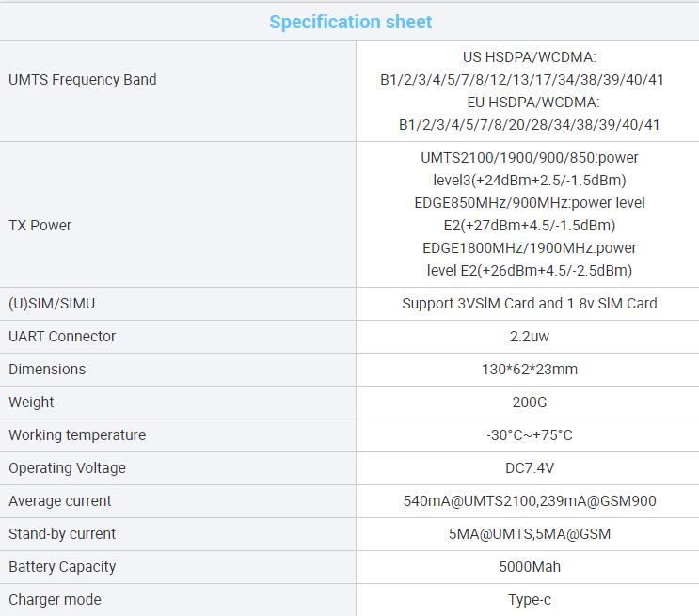
Task: Click Support 3VSIM Card value cell
Action: click(x=529, y=304)
